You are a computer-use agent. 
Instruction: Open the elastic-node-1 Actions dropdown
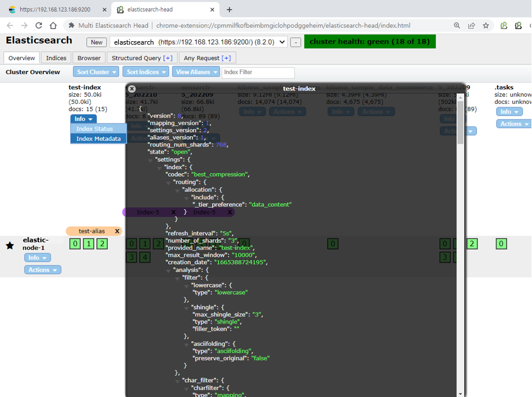coord(42,270)
